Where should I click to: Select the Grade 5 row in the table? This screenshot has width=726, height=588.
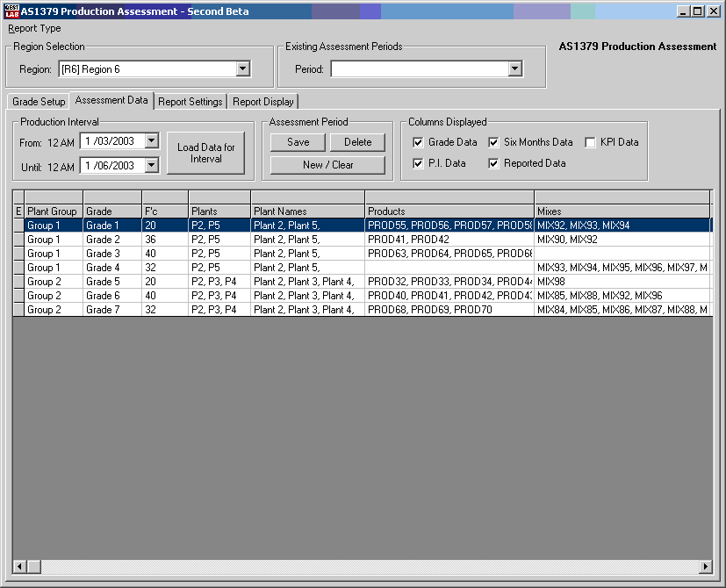[98, 282]
